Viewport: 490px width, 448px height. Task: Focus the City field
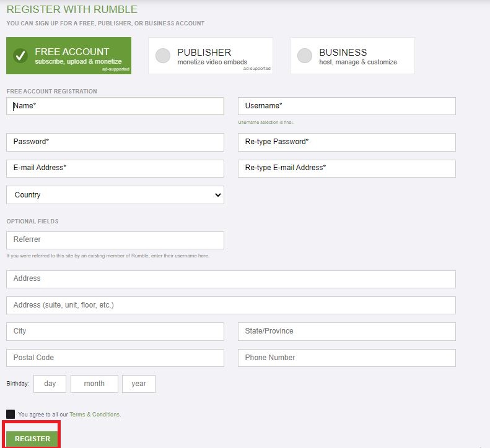(x=115, y=332)
